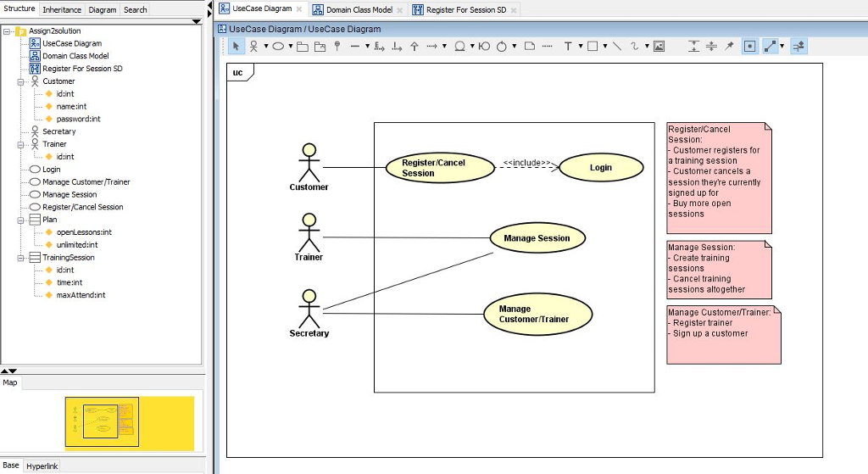Toggle the rightmost highlighted toolbar button
Screen dimensions: 868x474
point(798,47)
